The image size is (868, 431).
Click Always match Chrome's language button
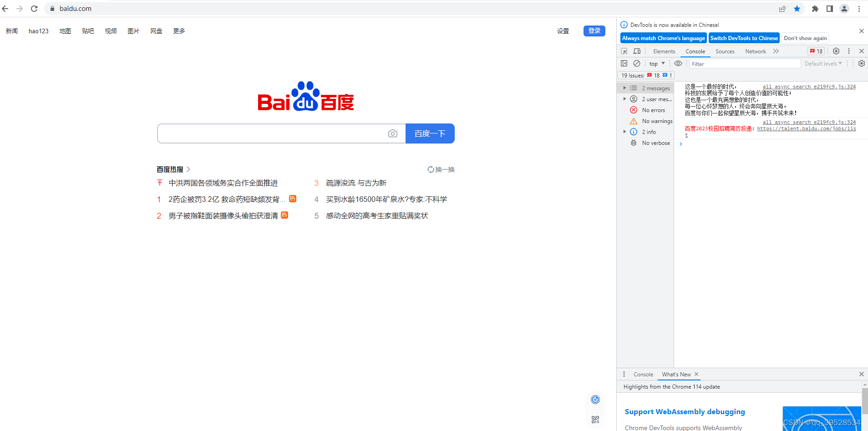pyautogui.click(x=664, y=38)
